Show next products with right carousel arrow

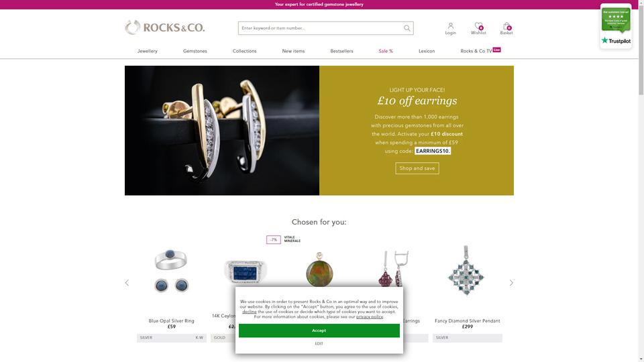[x=511, y=283]
